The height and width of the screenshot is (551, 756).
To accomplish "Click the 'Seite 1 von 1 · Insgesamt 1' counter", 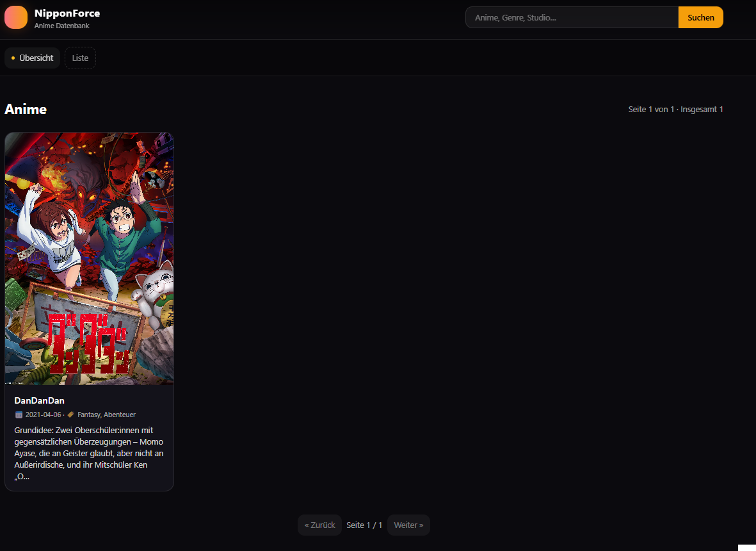I will coord(675,110).
